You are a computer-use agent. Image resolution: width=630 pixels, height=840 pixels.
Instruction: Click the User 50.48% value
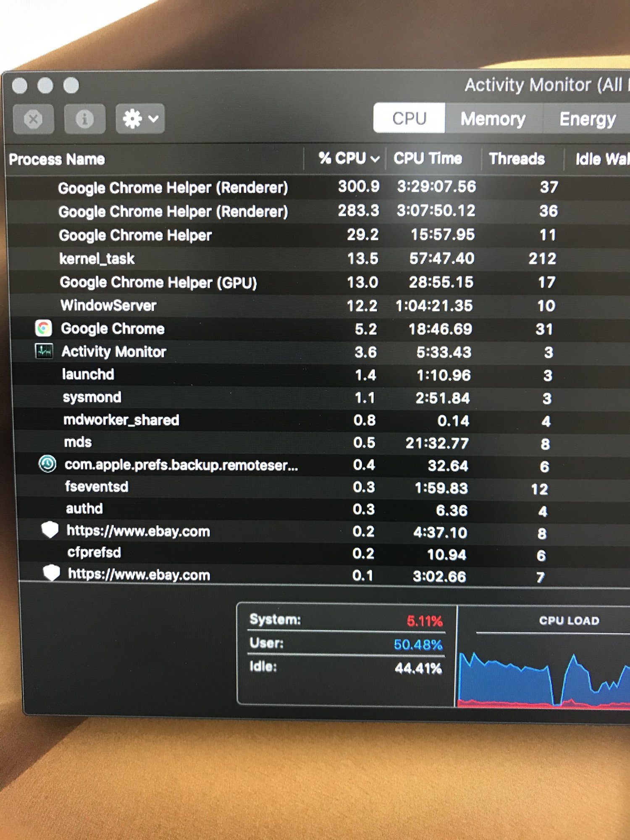[x=418, y=645]
